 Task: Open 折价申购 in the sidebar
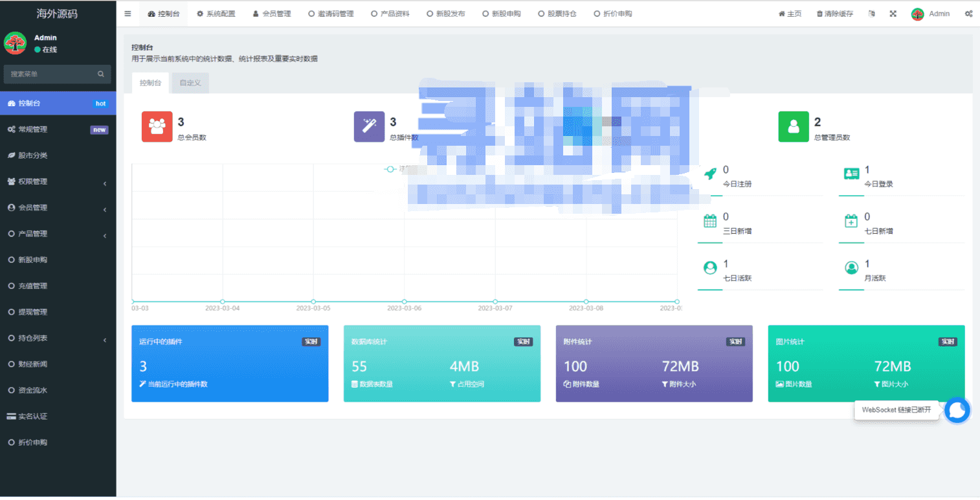(58, 443)
